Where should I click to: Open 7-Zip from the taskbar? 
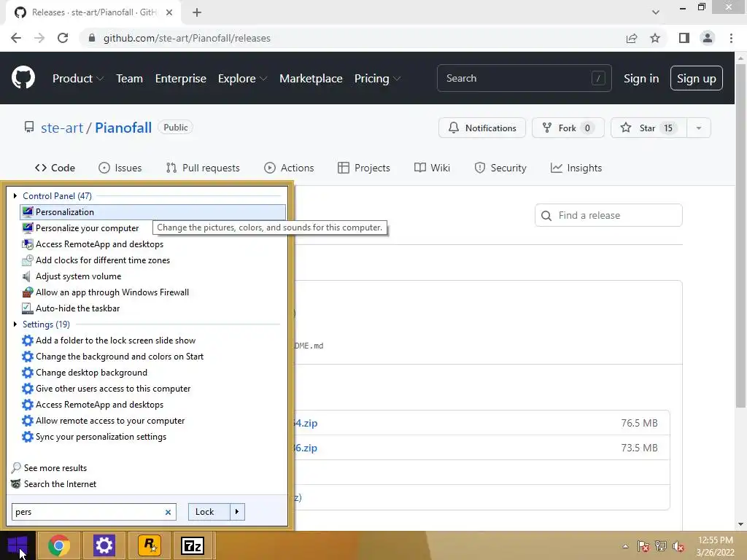coord(193,545)
